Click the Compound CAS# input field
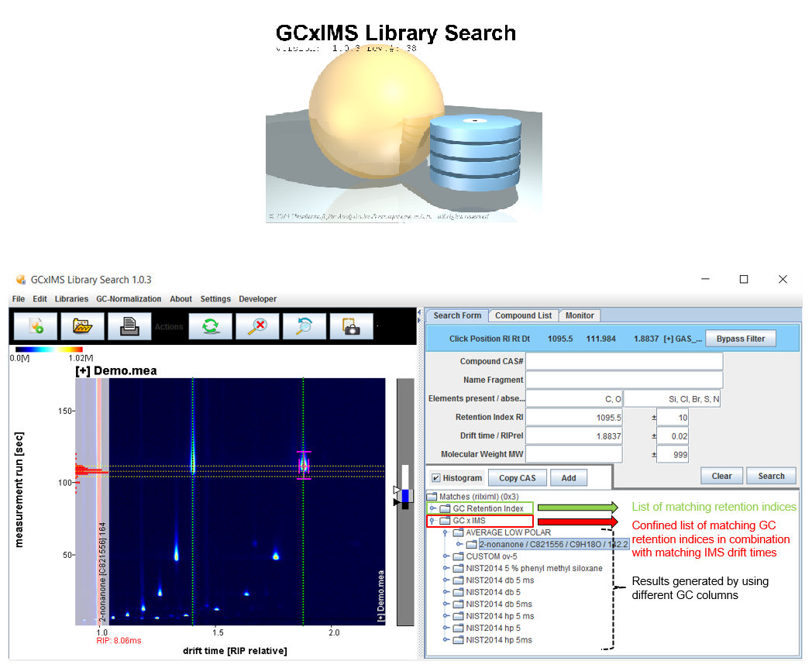The width and height of the screenshot is (812, 668). [624, 361]
